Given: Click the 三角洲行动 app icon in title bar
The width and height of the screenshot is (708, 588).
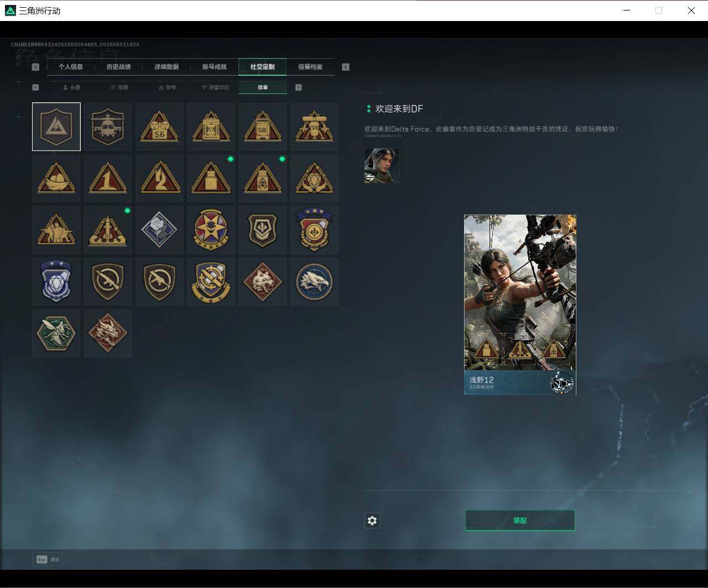Looking at the screenshot, I should 11,11.
